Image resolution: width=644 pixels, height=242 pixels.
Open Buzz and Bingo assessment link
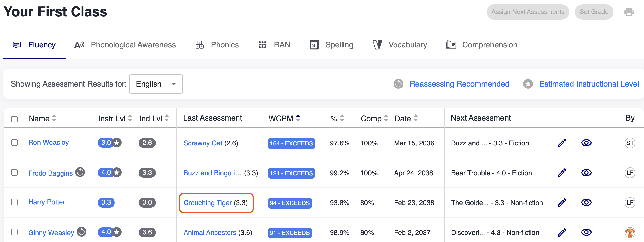[212, 173]
